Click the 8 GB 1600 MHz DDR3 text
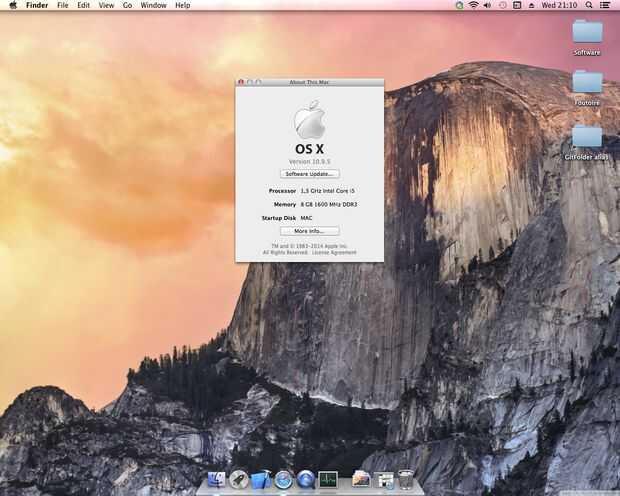Viewport: 620px width, 496px height. pyautogui.click(x=329, y=204)
